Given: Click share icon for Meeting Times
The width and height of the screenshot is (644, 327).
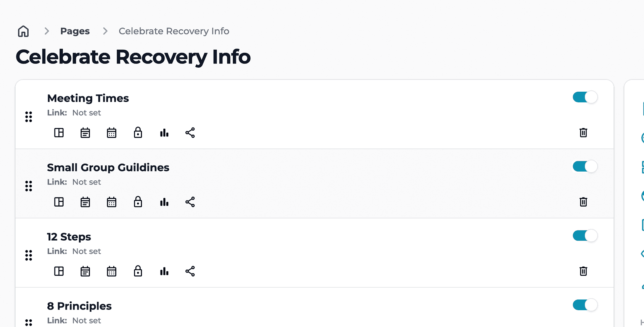Looking at the screenshot, I should click(x=190, y=133).
